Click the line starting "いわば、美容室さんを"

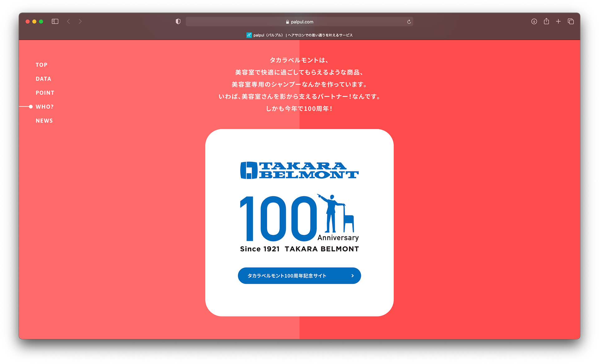(299, 97)
